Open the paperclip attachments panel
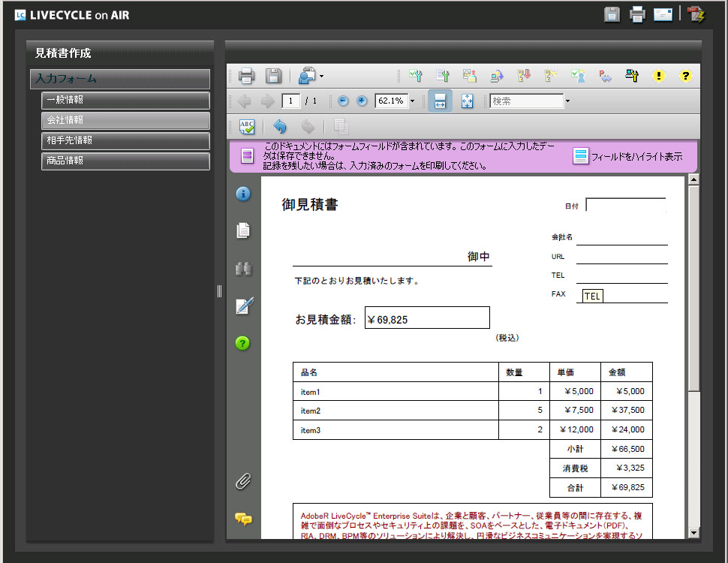Screen dimensions: 728x563 243,481
